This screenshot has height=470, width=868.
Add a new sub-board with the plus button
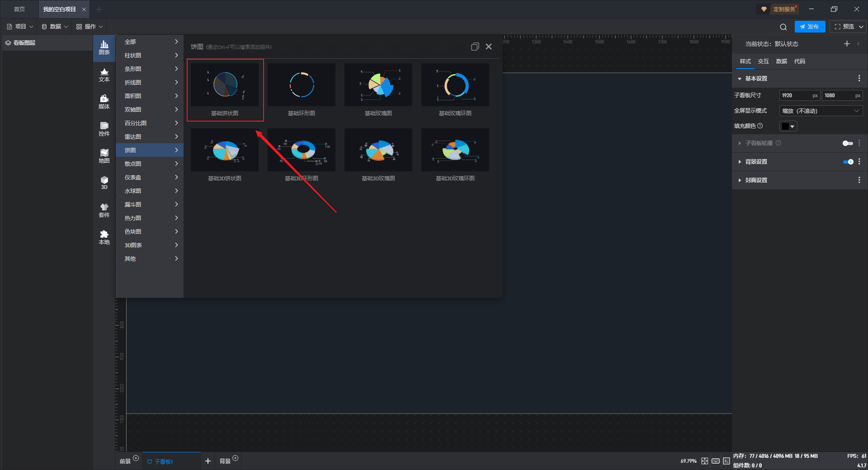point(208,461)
